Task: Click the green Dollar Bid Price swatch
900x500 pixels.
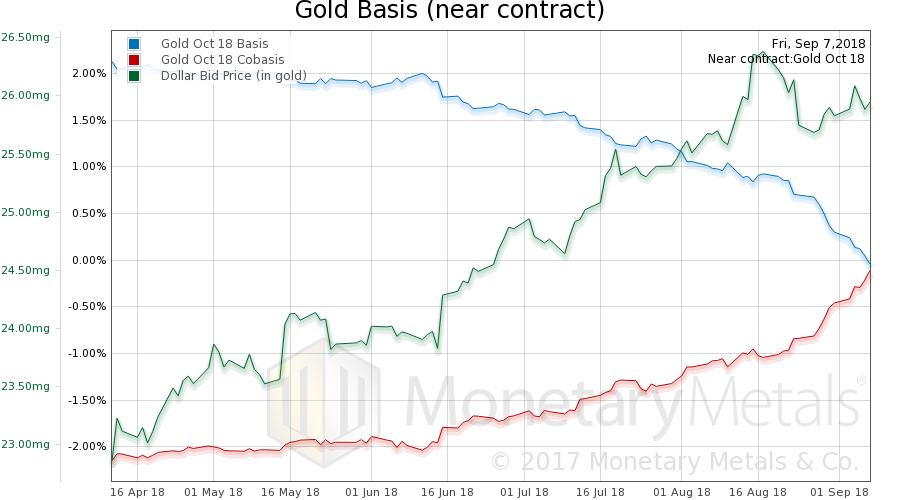Action: pos(134,76)
